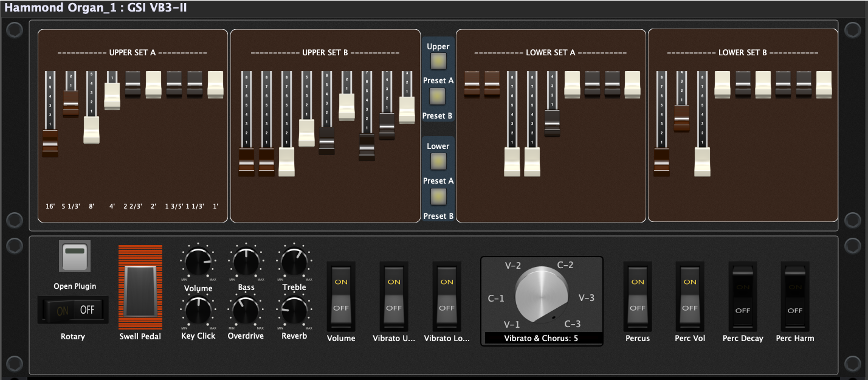
Task: Click the 4' drawbar in Upper Set A
Action: click(112, 96)
